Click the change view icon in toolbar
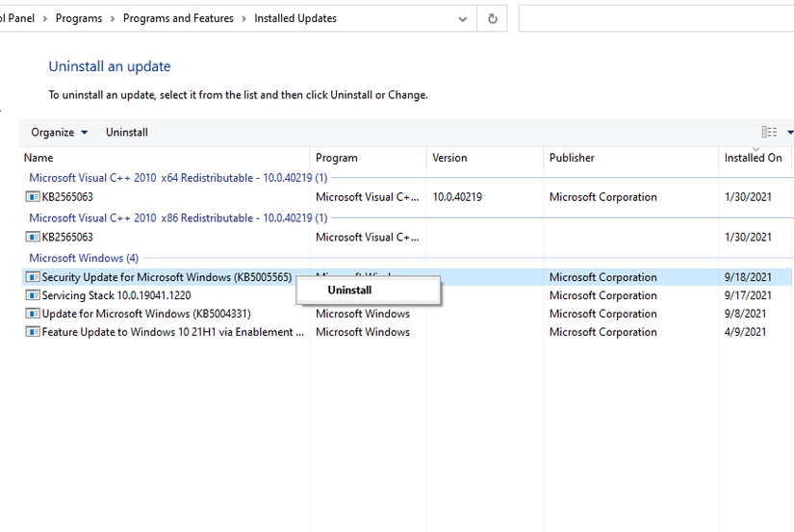Viewport: 794px width, 532px height. [x=769, y=132]
